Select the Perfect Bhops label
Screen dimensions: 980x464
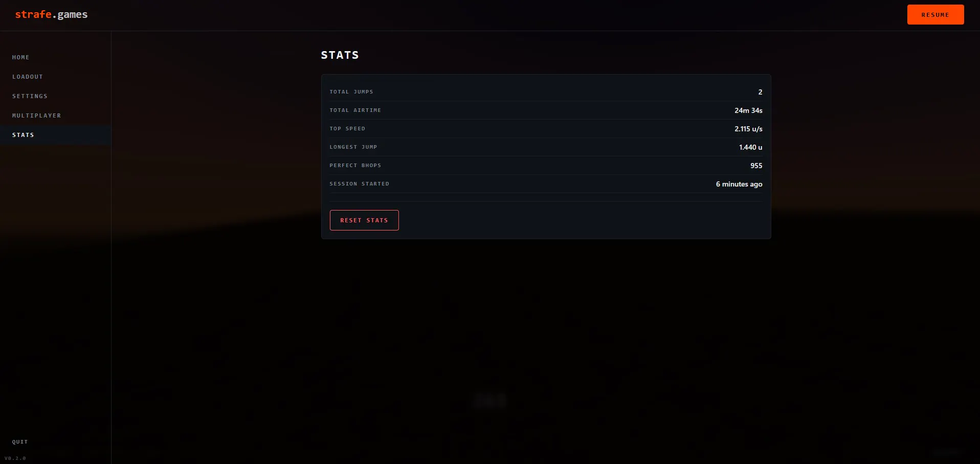point(355,166)
